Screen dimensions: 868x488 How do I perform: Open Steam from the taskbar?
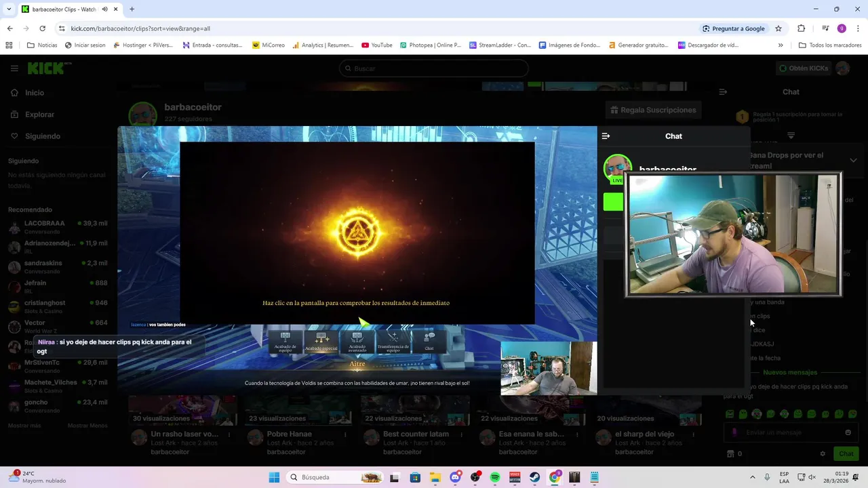tap(535, 477)
